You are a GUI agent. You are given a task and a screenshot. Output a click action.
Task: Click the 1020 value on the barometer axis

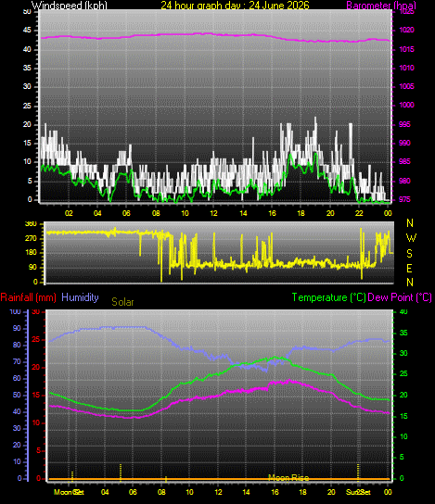(406, 31)
